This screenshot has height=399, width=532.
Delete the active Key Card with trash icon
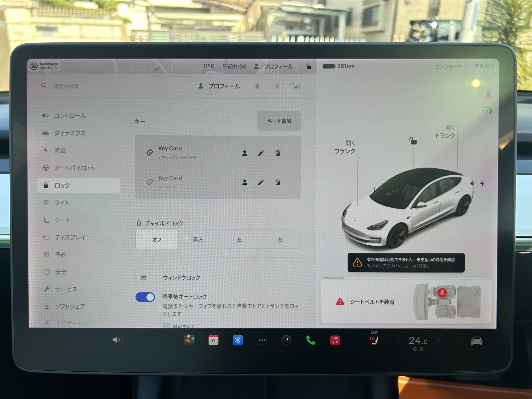pyautogui.click(x=278, y=153)
